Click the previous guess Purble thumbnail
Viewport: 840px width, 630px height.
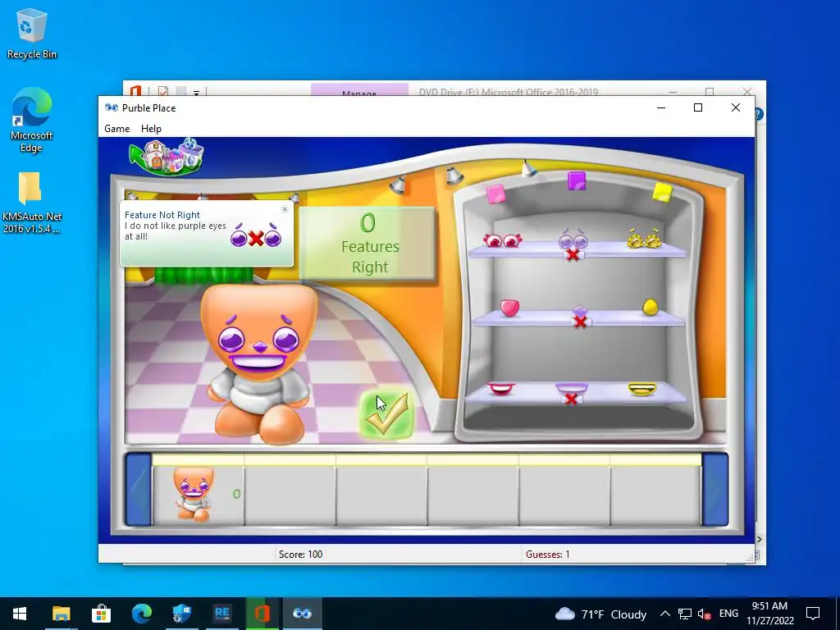pos(194,494)
